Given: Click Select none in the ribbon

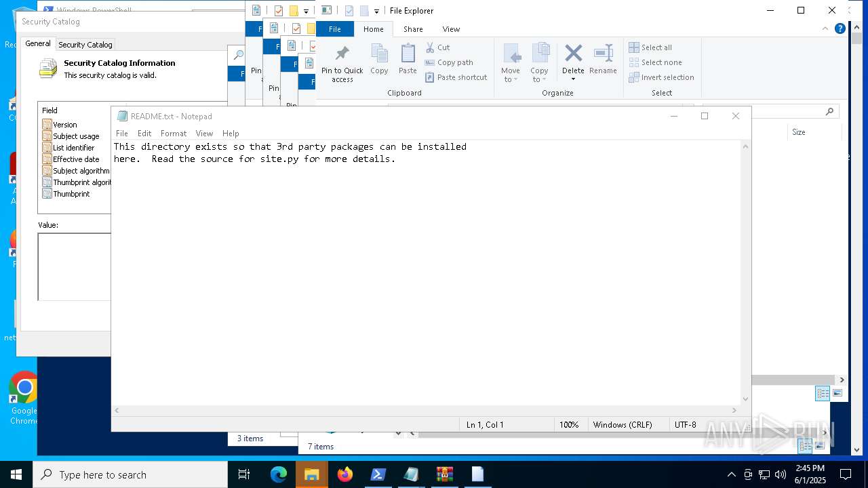Looking at the screenshot, I should point(655,62).
